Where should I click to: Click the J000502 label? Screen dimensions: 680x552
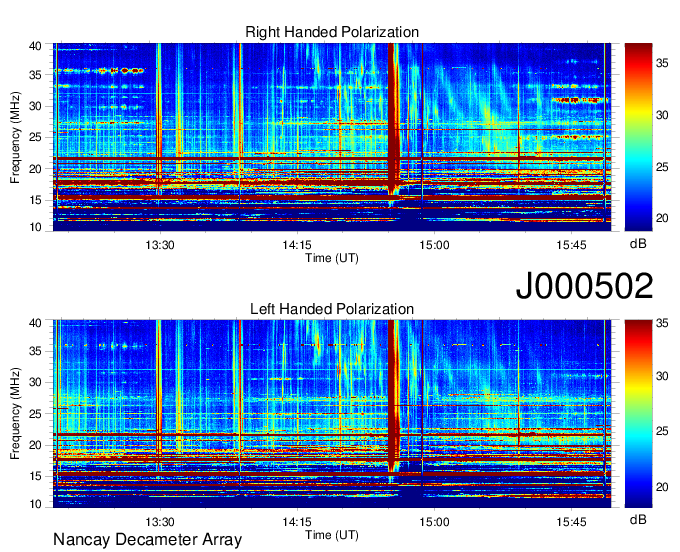pos(584,286)
